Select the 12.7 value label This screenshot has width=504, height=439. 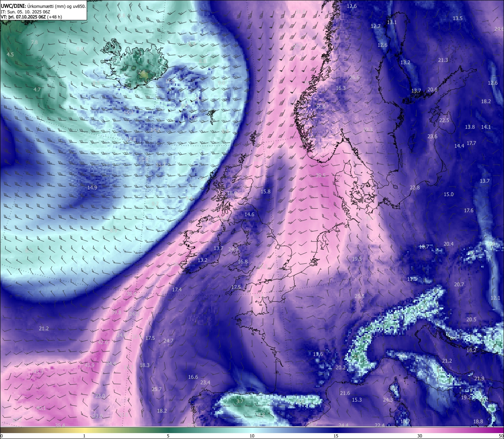pos(376,26)
